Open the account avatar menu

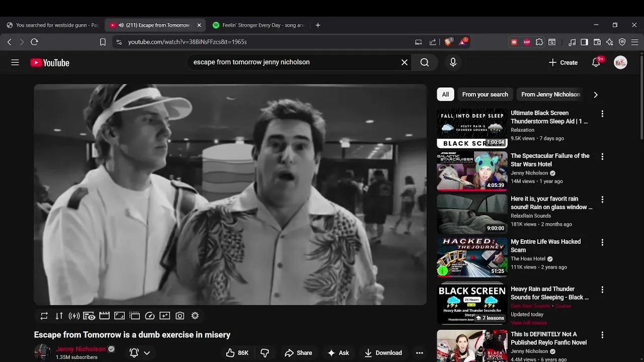pos(620,62)
